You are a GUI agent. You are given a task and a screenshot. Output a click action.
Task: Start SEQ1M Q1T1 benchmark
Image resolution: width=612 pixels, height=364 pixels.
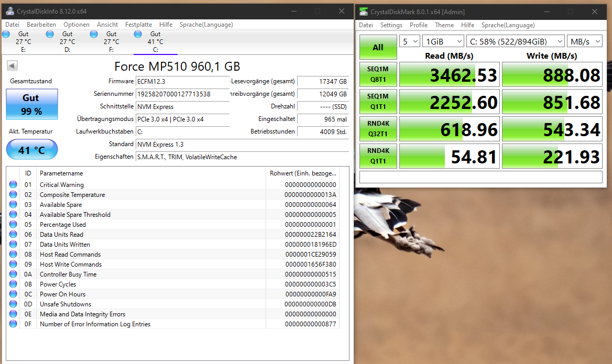click(378, 102)
